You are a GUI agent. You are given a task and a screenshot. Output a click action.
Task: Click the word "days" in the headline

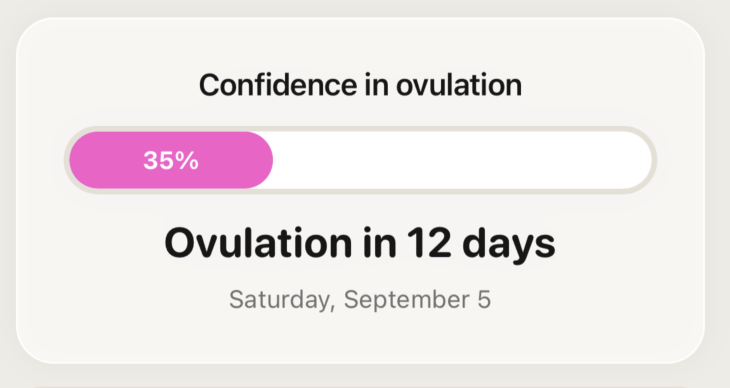pyautogui.click(x=509, y=245)
